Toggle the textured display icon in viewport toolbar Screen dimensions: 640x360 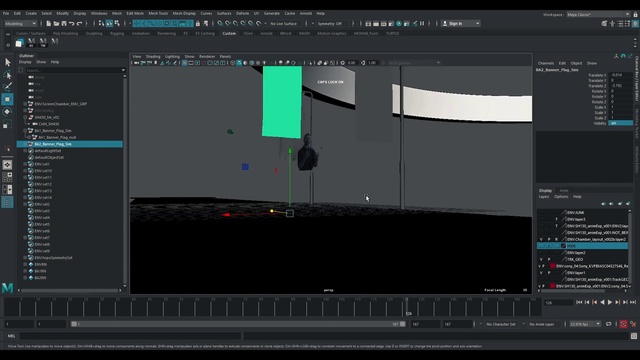[258, 63]
